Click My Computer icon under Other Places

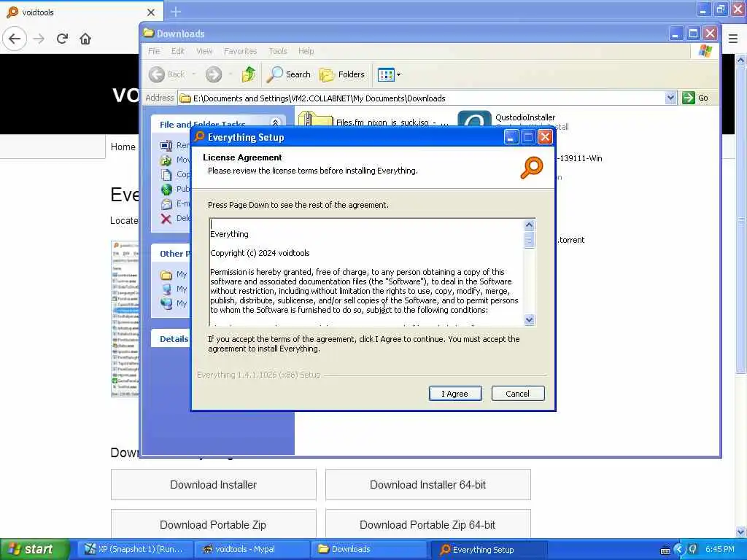(166, 289)
